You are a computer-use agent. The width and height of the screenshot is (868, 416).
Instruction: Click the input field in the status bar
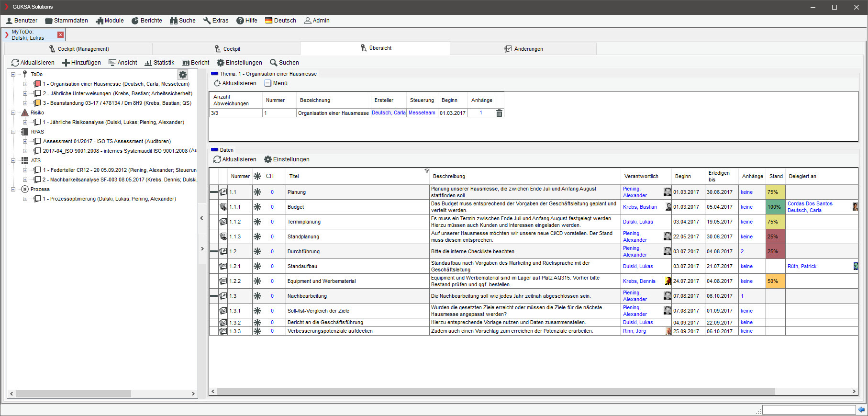tap(808, 410)
